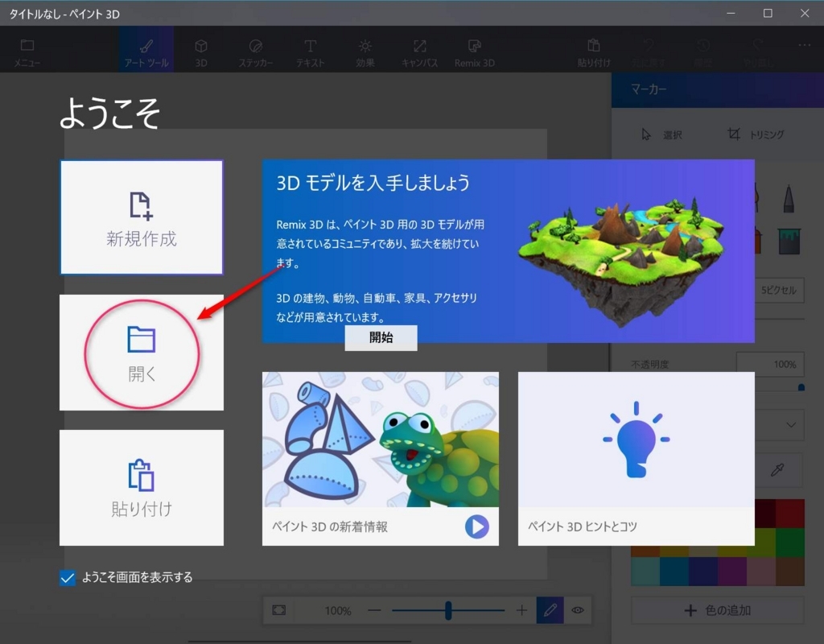Click the 開く open tile

point(142,353)
